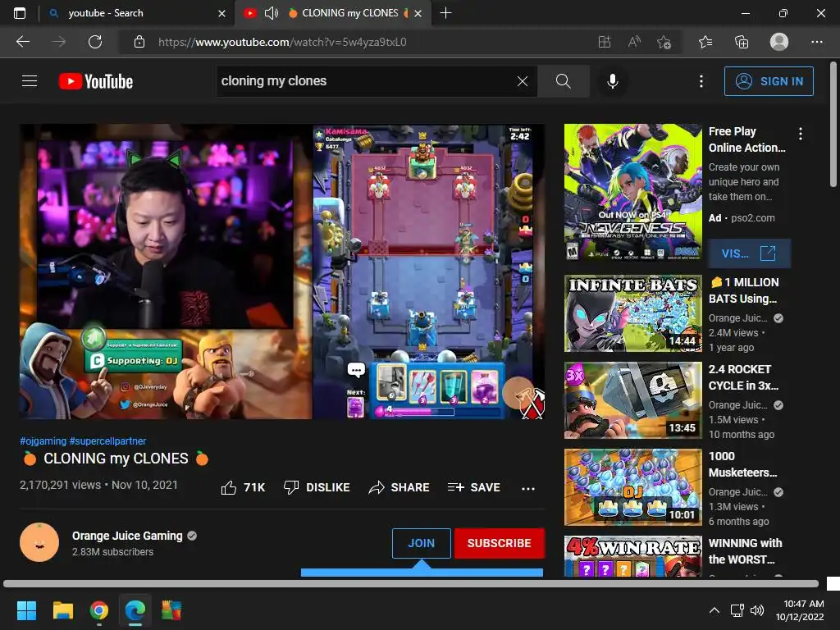Open Edge Settings and more menu
Screen dimensions: 840x630
coord(816,42)
